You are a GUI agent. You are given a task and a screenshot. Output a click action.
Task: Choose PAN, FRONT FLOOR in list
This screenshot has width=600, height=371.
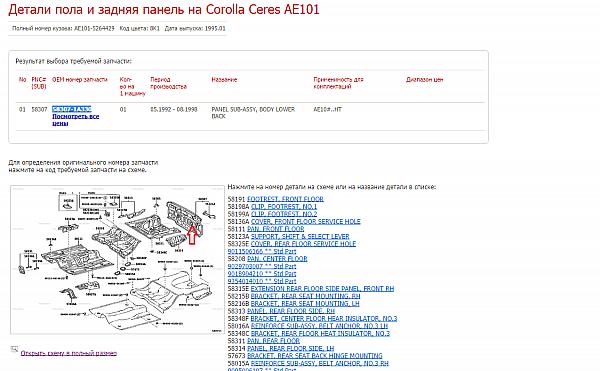click(x=276, y=229)
